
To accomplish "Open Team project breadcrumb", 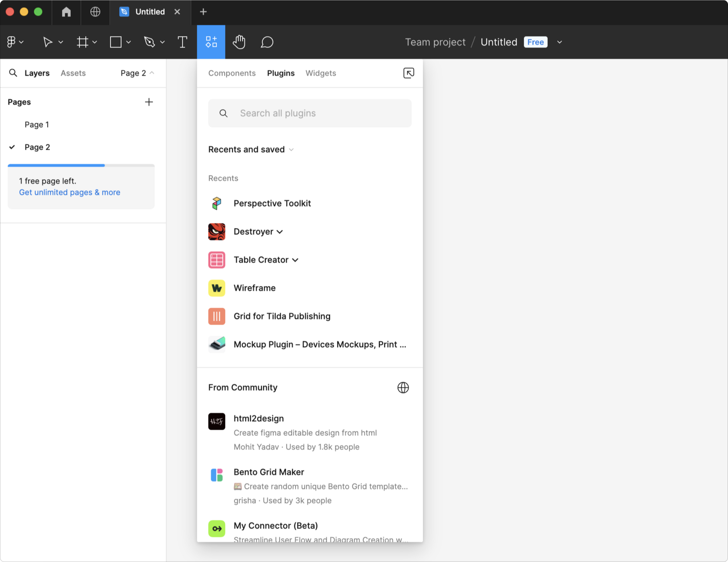I will pos(435,42).
